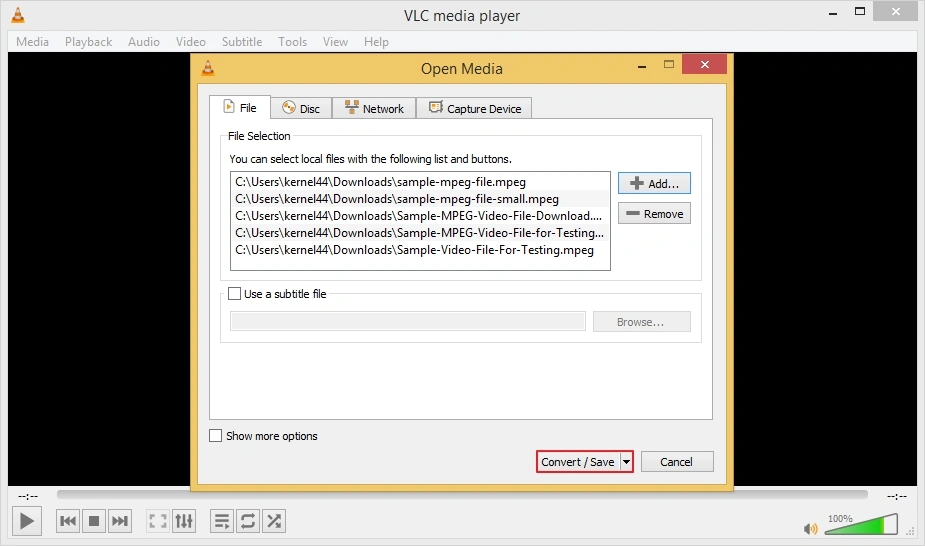
Task: Open the Playback menu
Action: pos(88,42)
